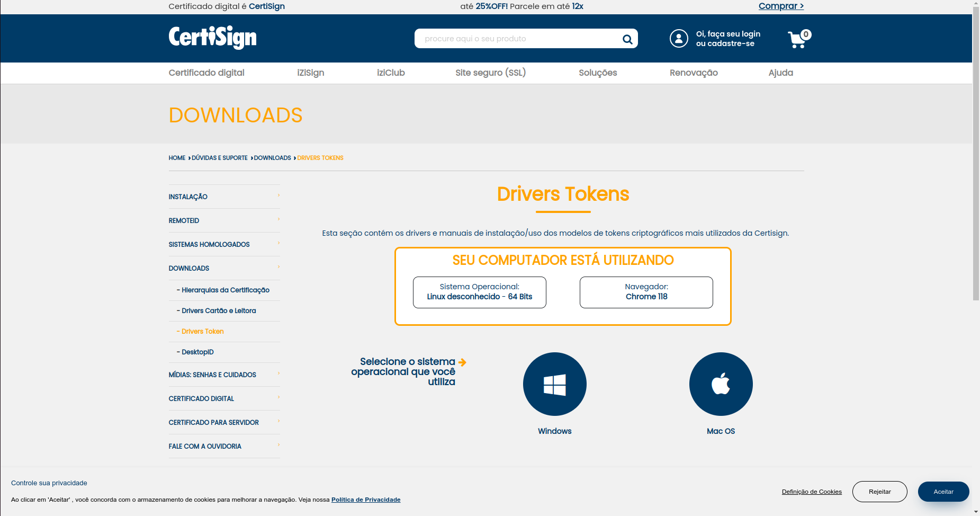Expand Sistemas Homologados sidebar section
The image size is (980, 516).
(x=224, y=244)
